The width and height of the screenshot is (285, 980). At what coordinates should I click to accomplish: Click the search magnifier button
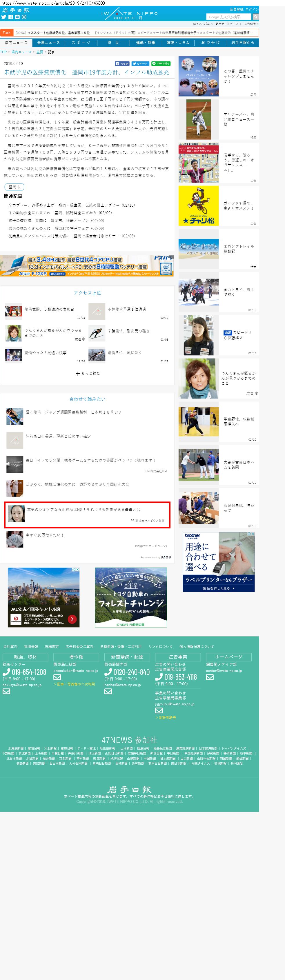256,17
